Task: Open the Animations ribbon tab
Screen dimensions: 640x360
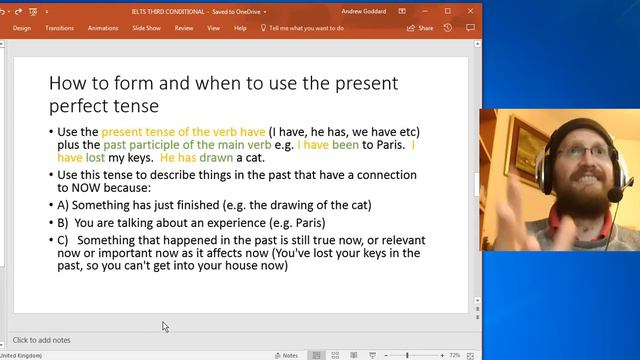Action: coord(103,28)
